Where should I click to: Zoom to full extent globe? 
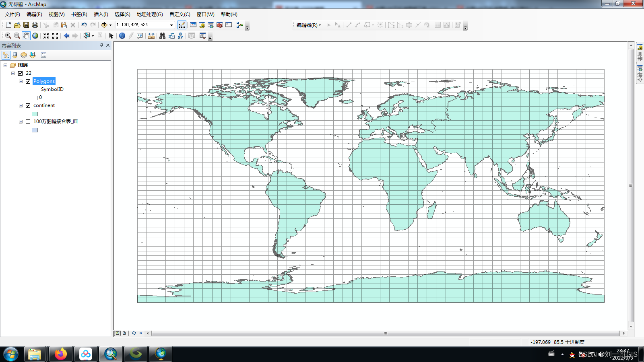[x=35, y=36]
